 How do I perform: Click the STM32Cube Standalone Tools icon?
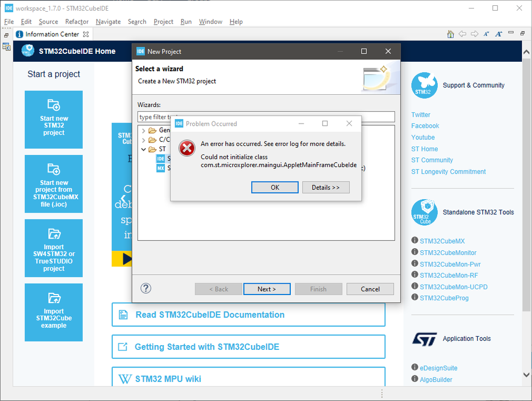tap(424, 212)
